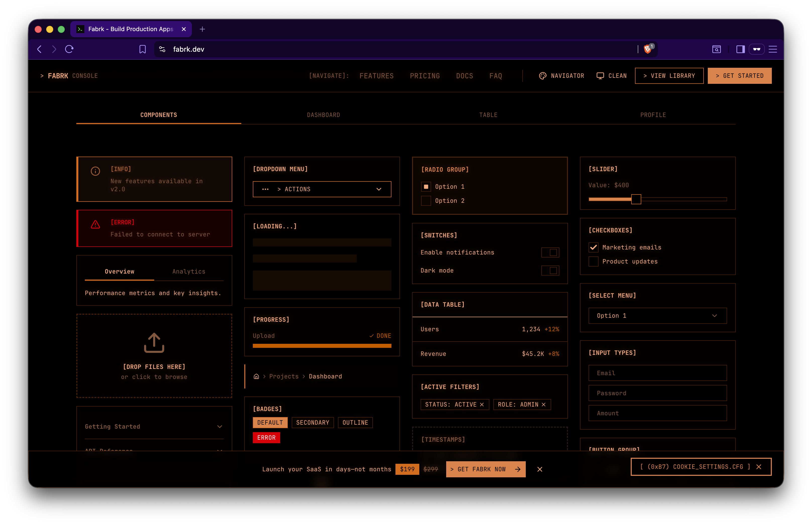Open the Brave Shields icon in the address bar
Screen dimensions: 812x525
click(647, 49)
